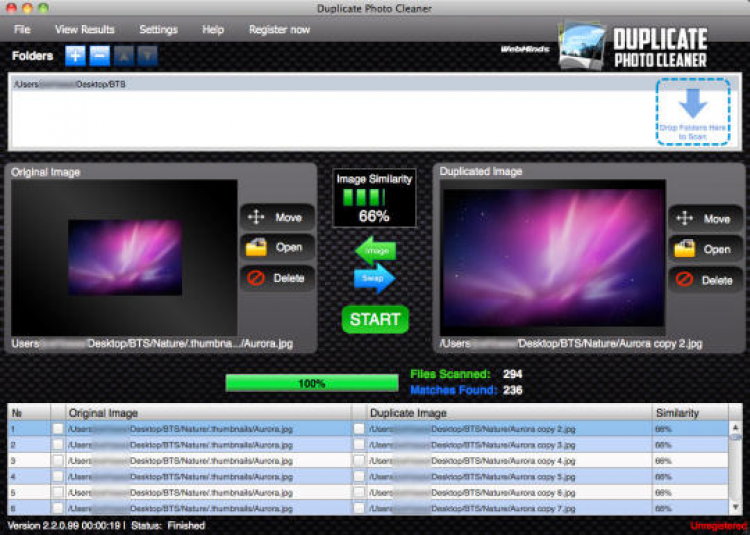750x535 pixels.
Task: Click the Duplicated Image Aurora preview
Action: (553, 257)
